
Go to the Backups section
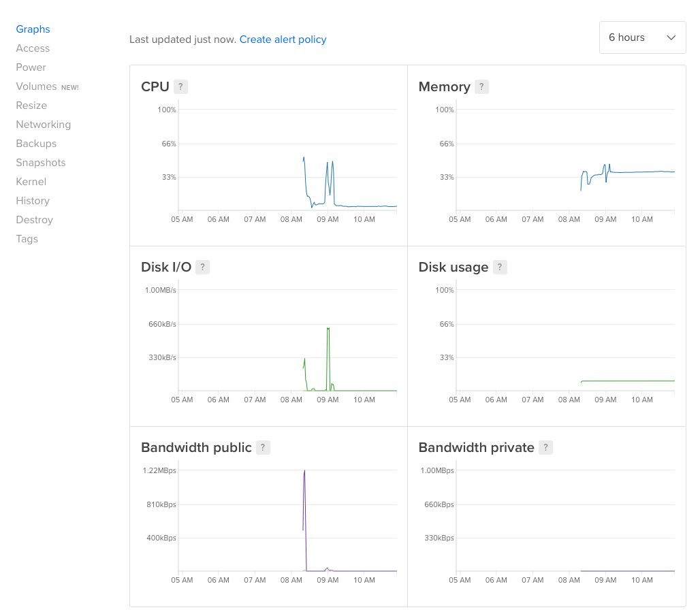pos(36,144)
